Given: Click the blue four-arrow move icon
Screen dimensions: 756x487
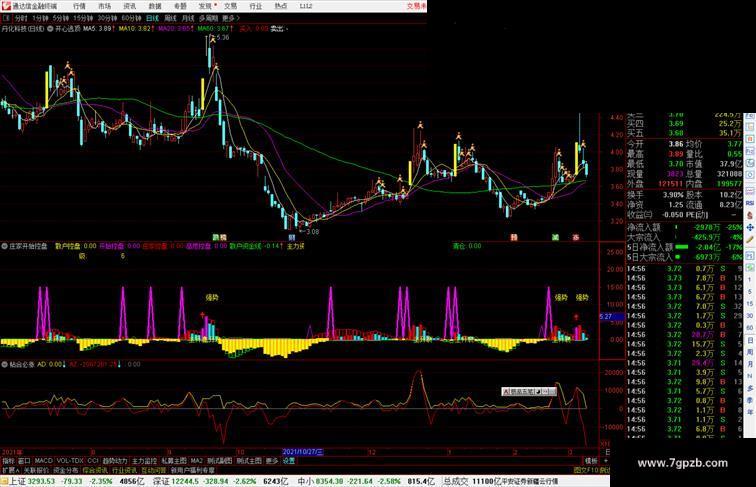Looking at the screenshot, I should tap(750, 228).
